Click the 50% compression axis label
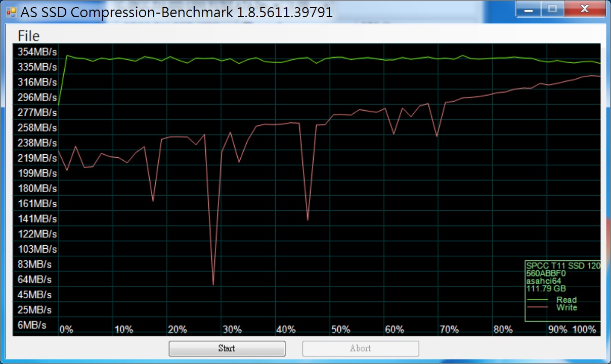Image resolution: width=611 pixels, height=364 pixels. tap(340, 330)
